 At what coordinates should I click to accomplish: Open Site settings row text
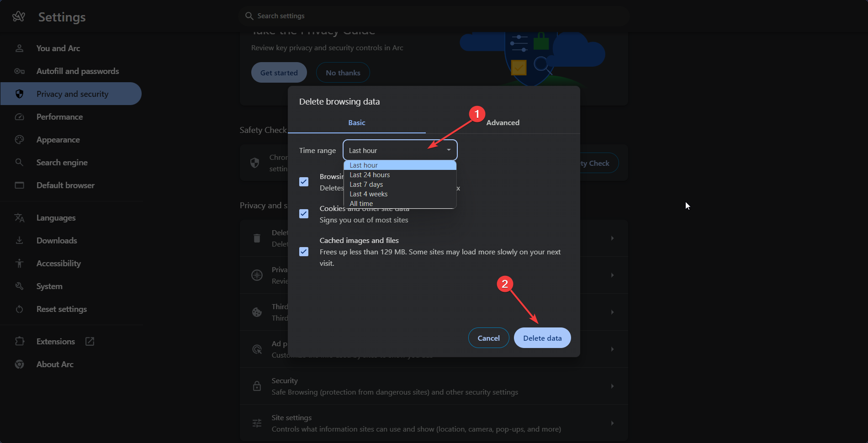pyautogui.click(x=416, y=423)
